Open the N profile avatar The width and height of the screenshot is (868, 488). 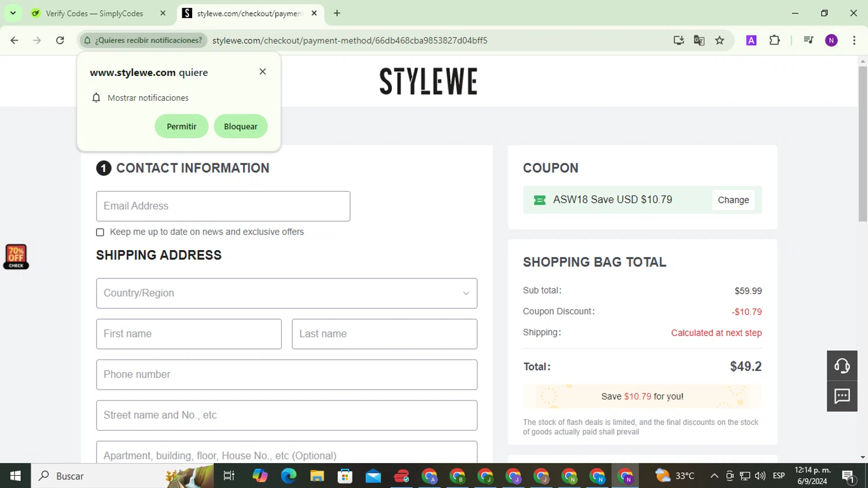click(832, 41)
